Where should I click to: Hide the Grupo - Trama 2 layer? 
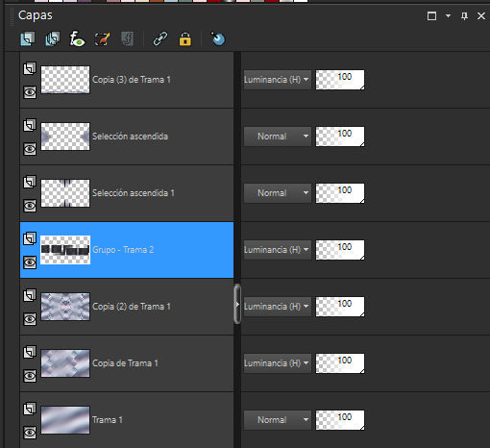pos(30,262)
